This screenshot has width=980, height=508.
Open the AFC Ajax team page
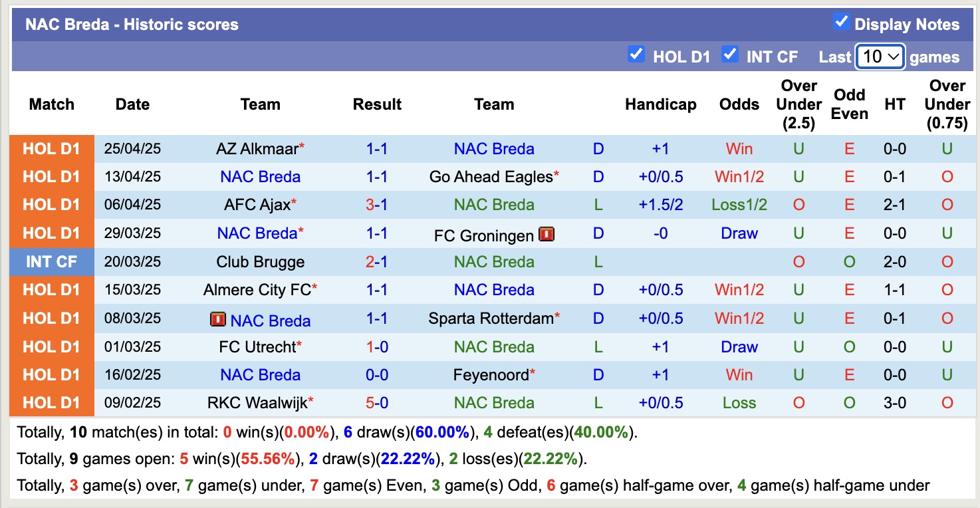tap(256, 205)
